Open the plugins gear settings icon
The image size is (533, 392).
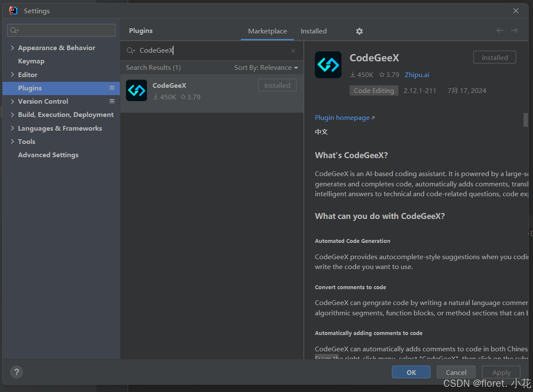(x=359, y=31)
